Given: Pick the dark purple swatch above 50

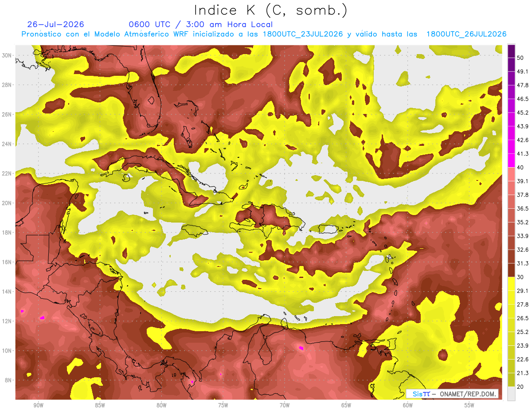Looking at the screenshot, I should pos(511,51).
